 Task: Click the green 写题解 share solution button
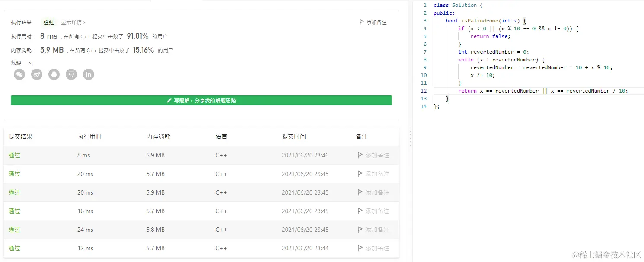point(201,100)
